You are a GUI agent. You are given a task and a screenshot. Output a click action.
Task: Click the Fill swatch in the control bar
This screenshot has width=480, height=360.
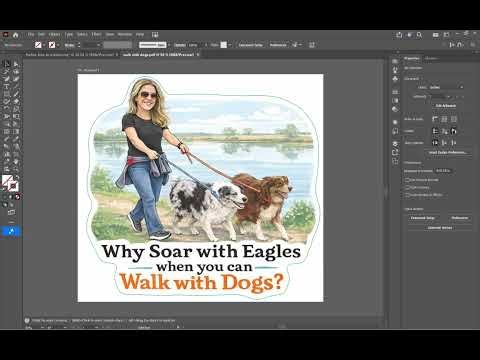(x=38, y=45)
